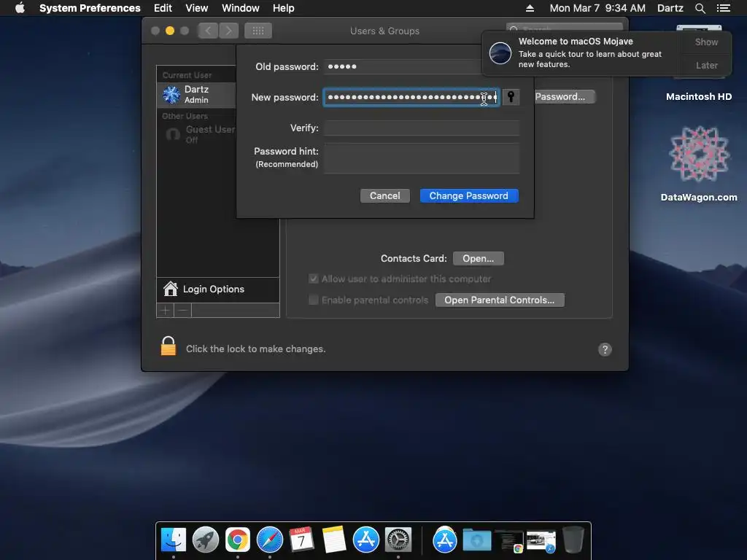Open the help question mark button
The height and width of the screenshot is (560, 747).
605,349
